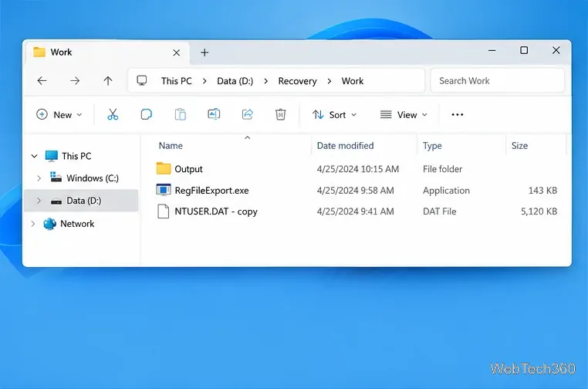Click date 4/25/2024 9:58 AM
Screen dimensions: 588x389
tap(355, 191)
